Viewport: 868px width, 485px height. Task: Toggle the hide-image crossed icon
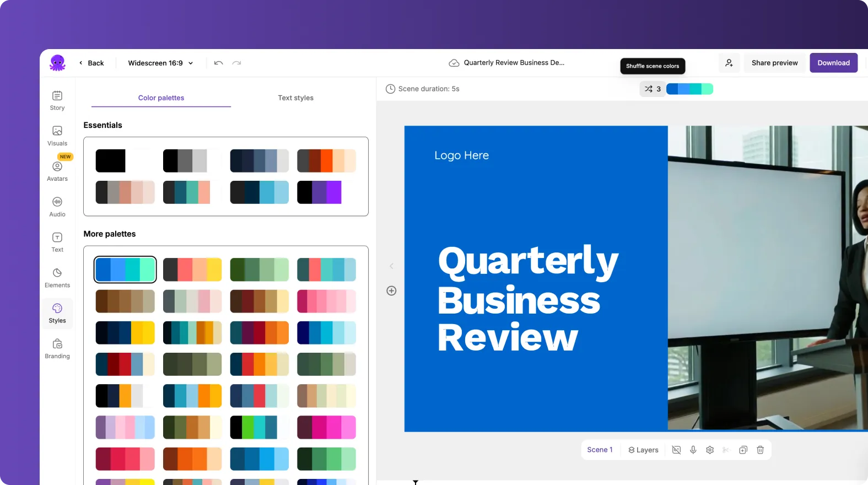click(676, 450)
